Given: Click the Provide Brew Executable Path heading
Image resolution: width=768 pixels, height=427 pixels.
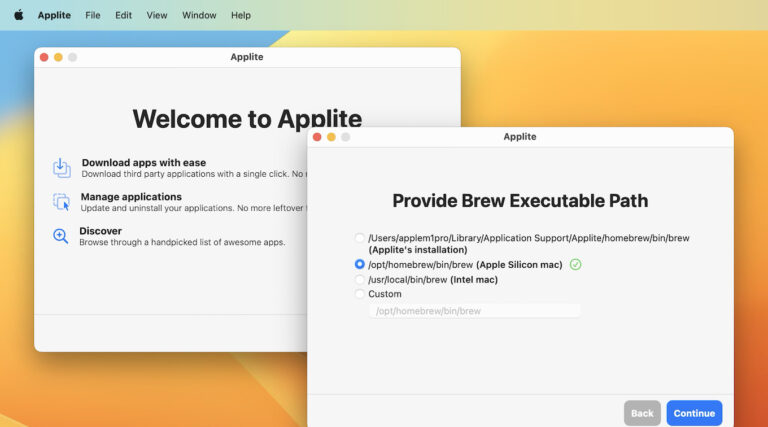Looking at the screenshot, I should point(520,201).
